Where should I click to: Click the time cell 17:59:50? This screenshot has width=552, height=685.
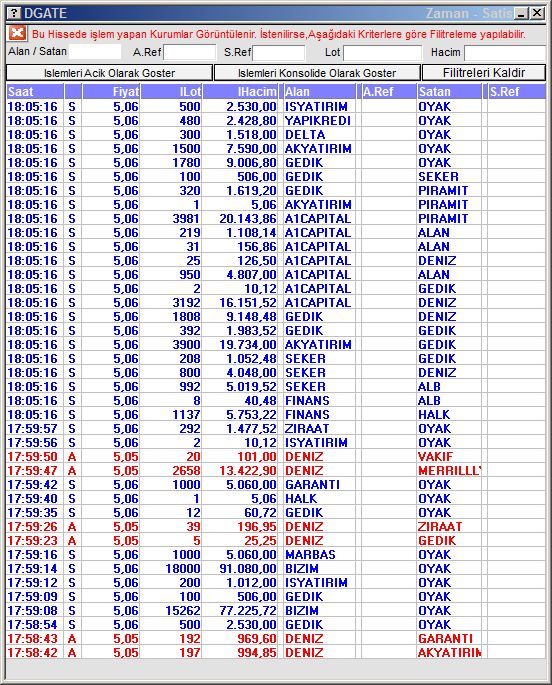pos(33,456)
